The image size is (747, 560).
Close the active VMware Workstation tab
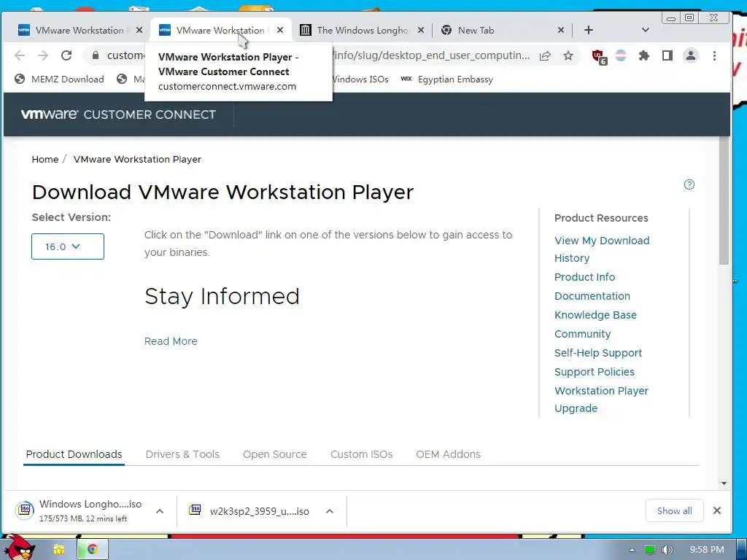(280, 30)
